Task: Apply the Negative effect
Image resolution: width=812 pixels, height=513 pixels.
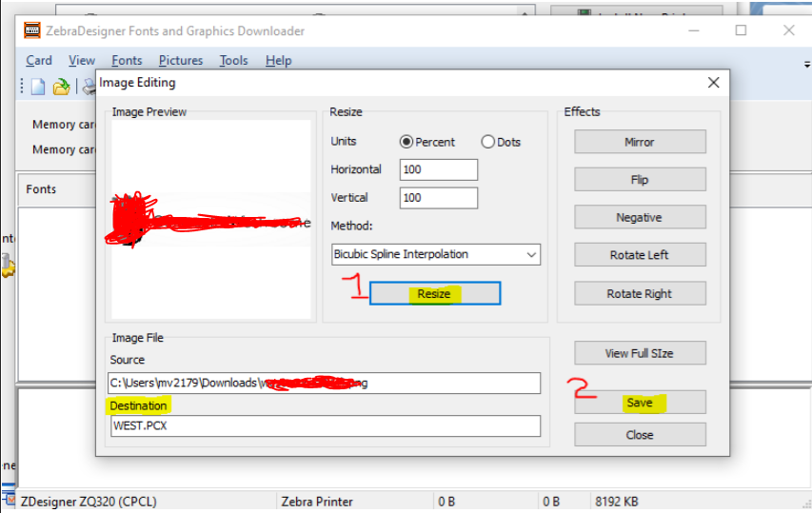Action: [x=640, y=217]
